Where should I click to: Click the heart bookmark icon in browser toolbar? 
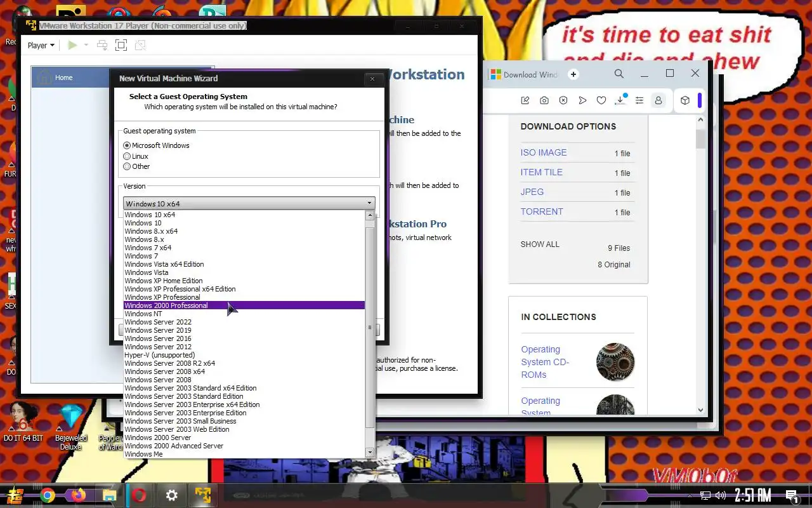601,100
